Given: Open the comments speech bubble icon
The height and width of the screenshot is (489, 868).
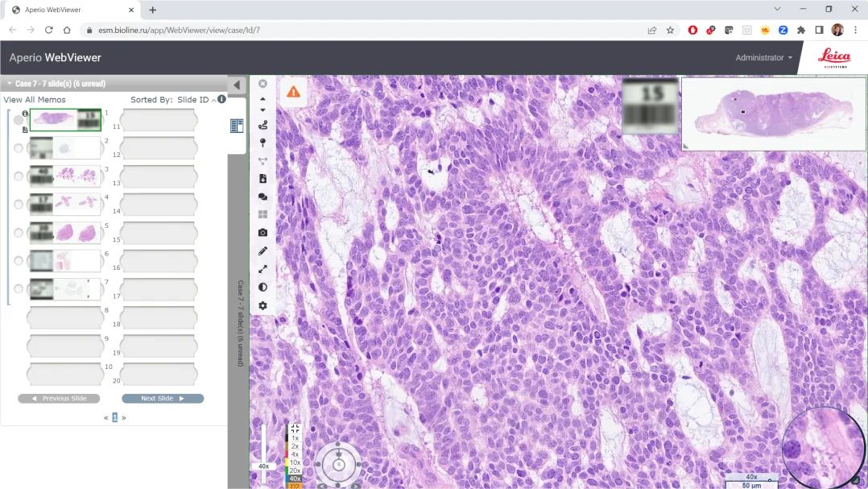Looking at the screenshot, I should coord(262,197).
